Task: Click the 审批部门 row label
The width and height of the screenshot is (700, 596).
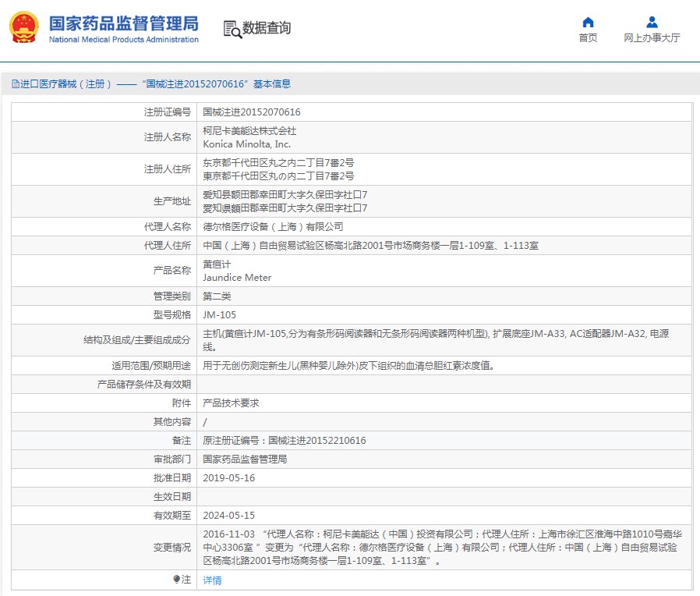Action: [x=171, y=459]
